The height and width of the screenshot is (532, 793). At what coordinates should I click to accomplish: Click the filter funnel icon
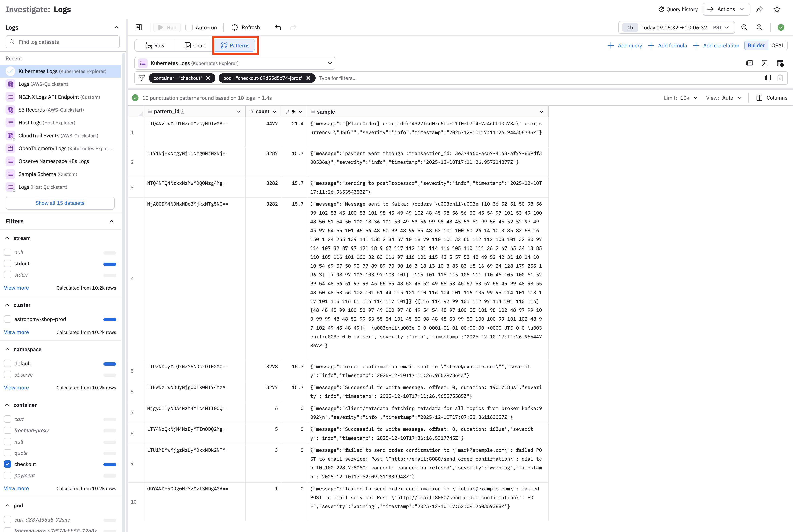(142, 78)
